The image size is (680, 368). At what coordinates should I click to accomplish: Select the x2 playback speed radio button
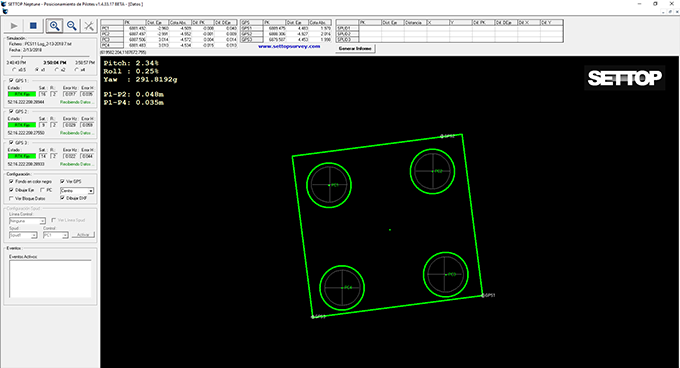57,70
